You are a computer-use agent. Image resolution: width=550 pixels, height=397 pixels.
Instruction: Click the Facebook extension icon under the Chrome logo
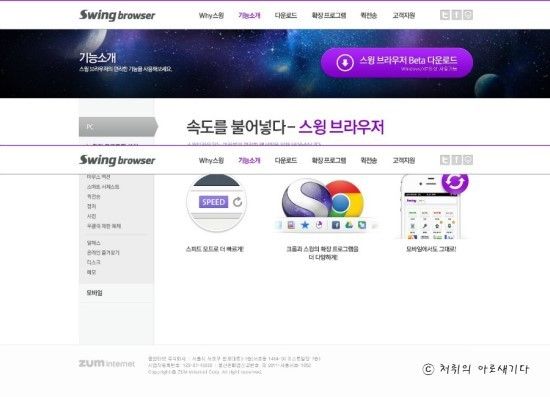335,225
